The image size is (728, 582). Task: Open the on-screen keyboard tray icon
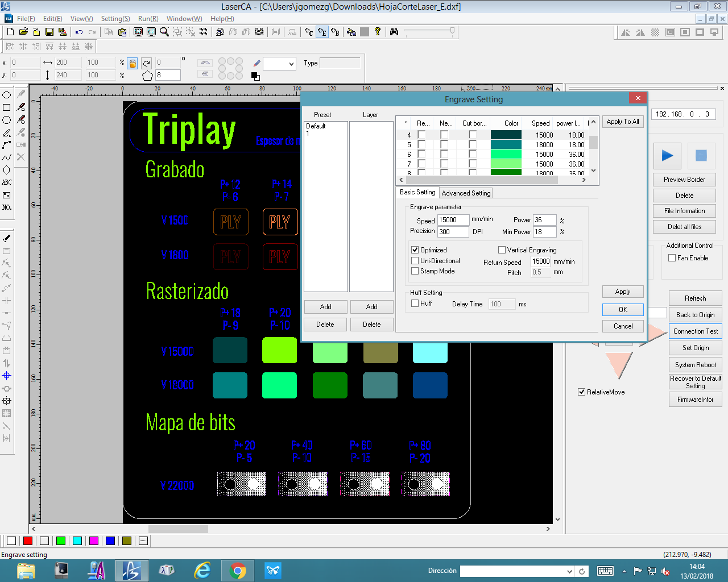coord(606,571)
